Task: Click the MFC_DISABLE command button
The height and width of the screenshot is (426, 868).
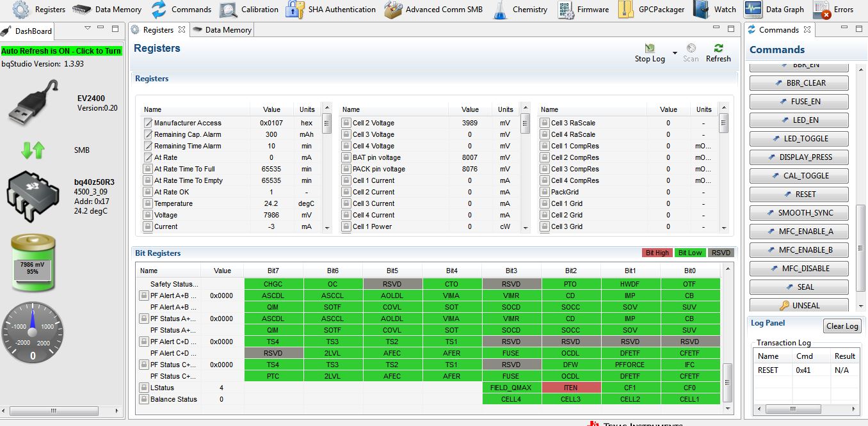Action: 800,269
